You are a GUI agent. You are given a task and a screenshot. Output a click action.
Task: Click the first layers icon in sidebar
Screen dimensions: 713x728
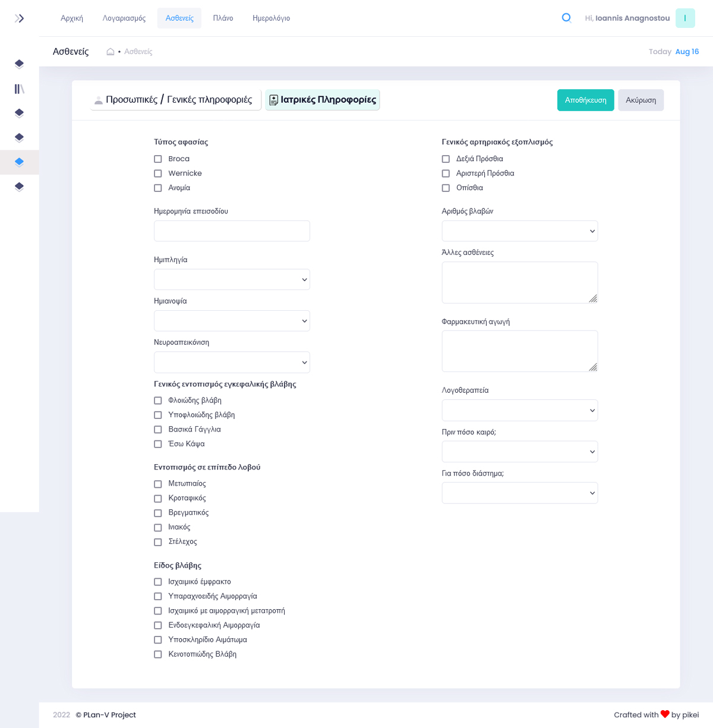tap(20, 64)
